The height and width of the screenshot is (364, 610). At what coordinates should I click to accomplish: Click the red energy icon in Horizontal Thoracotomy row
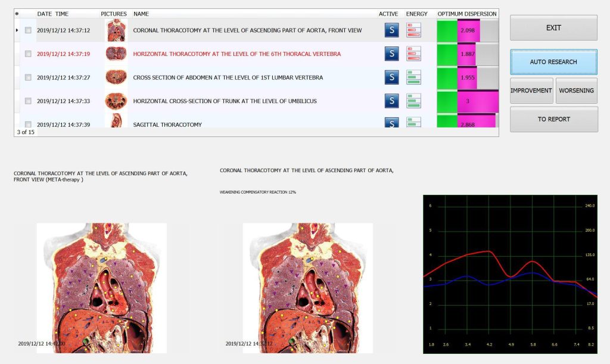(413, 54)
